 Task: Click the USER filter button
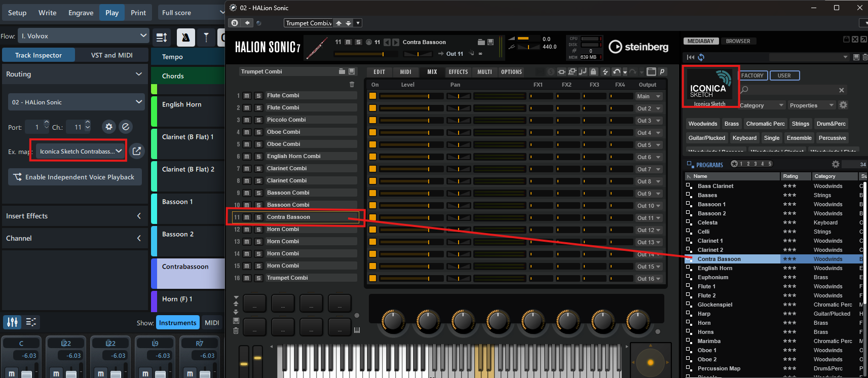pos(784,75)
